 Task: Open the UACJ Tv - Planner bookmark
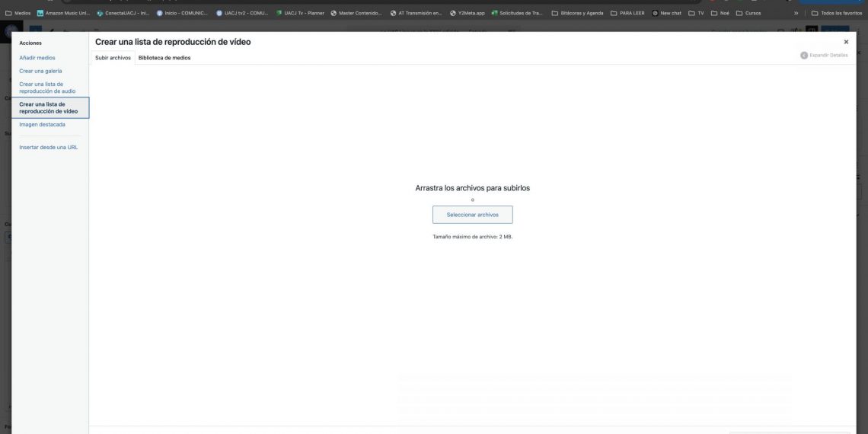[x=299, y=13]
